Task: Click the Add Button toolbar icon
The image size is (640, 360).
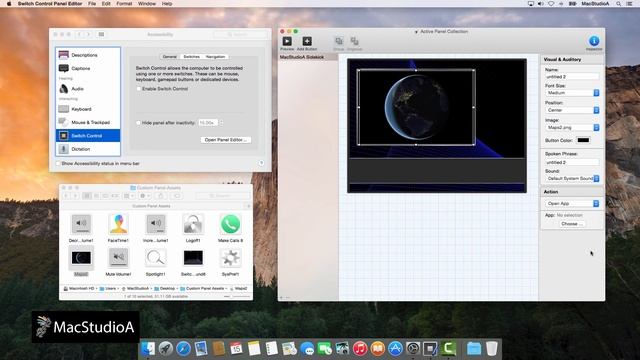Action: point(307,41)
